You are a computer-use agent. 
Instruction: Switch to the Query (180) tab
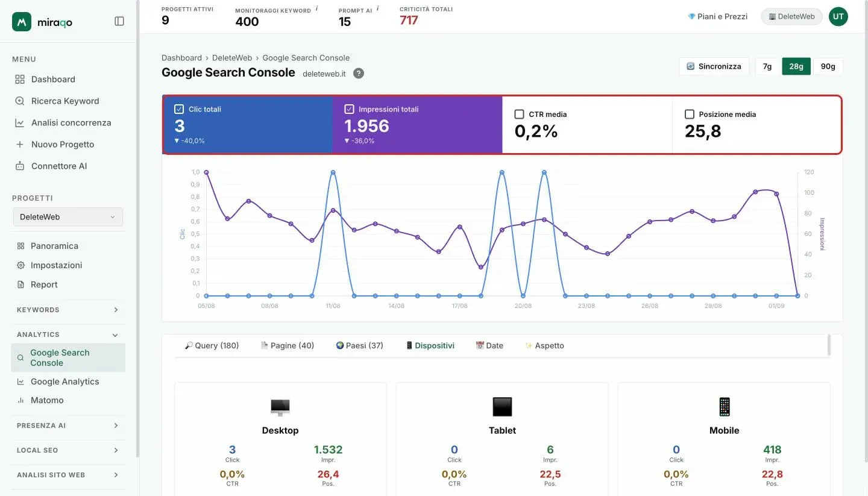coord(212,345)
